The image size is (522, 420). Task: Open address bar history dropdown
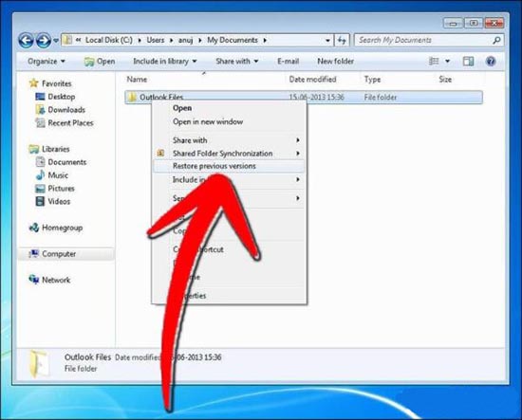[x=327, y=41]
